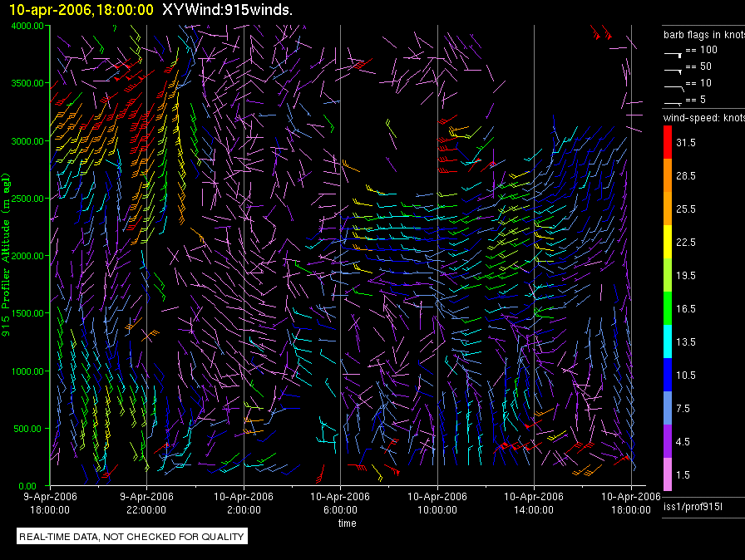The image size is (745, 560).
Task: Click the 'XYWind:915winds.' plot title
Action: 227,10
